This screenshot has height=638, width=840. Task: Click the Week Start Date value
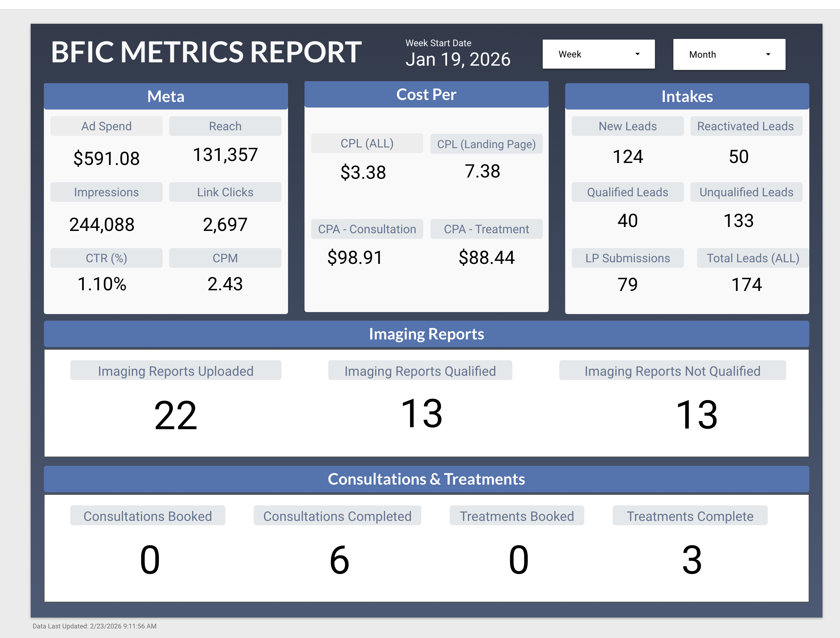coord(458,60)
